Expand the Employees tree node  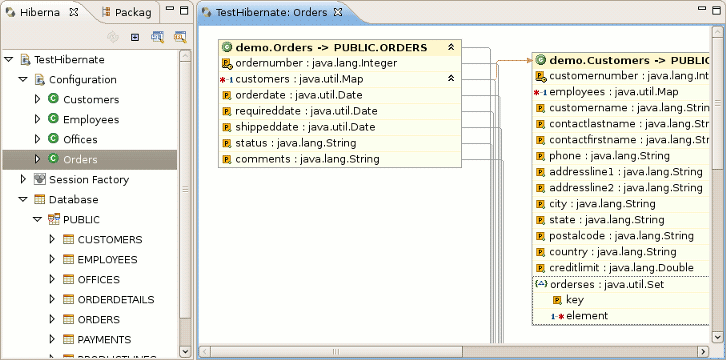click(x=38, y=119)
